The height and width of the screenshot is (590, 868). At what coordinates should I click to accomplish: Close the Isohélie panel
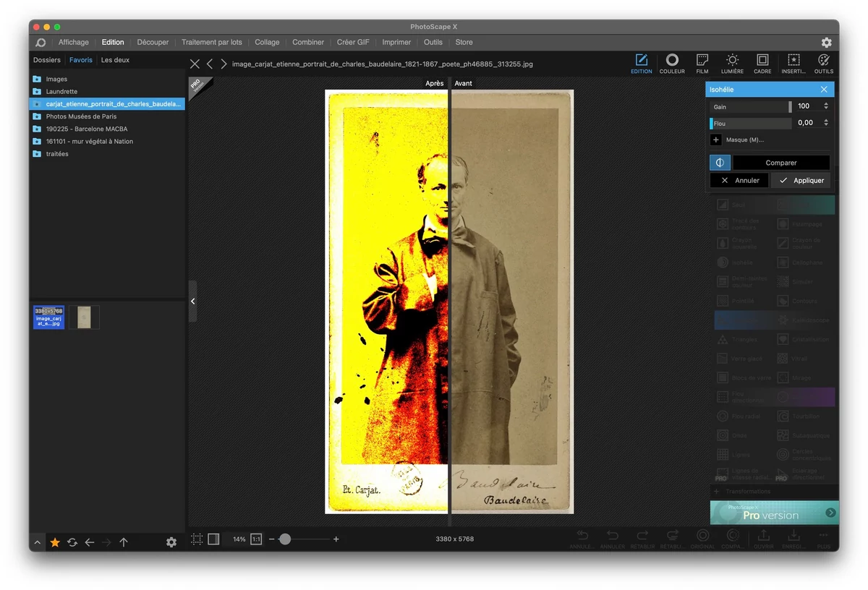824,90
